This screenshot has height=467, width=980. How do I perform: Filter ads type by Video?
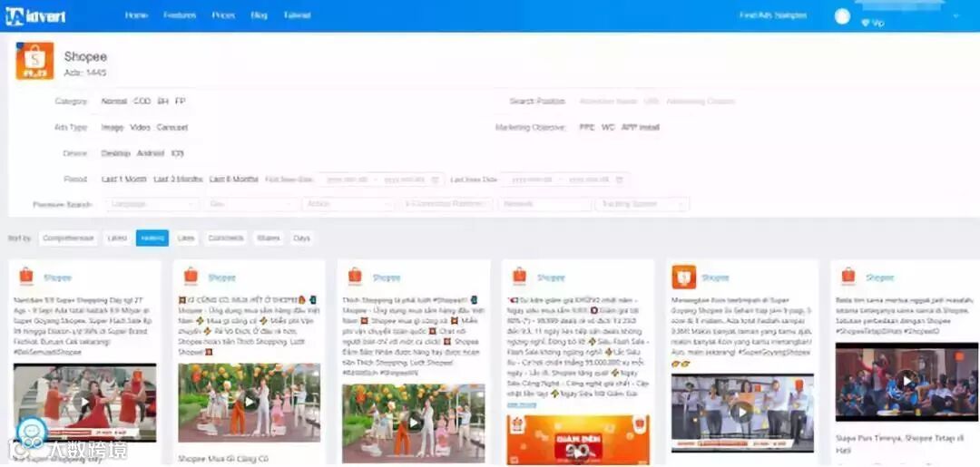click(140, 127)
